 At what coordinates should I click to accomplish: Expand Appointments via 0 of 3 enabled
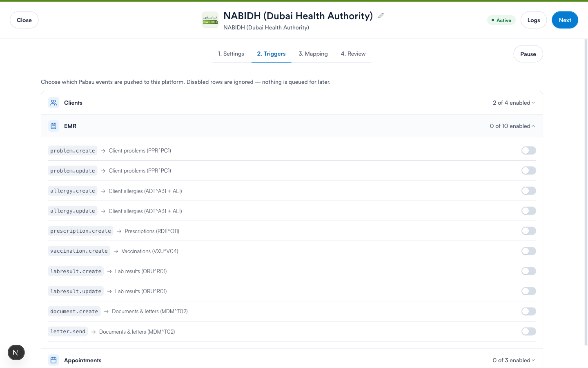click(514, 360)
